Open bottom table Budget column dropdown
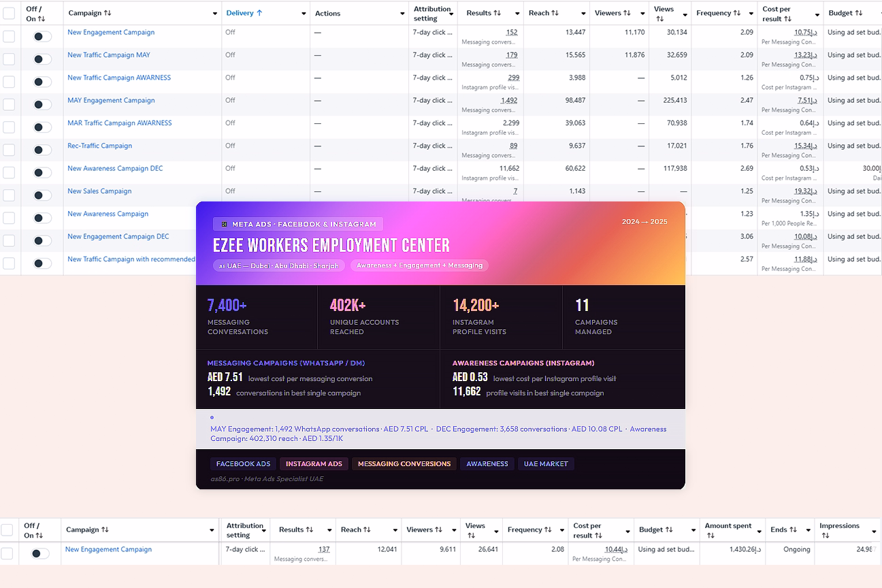This screenshot has height=588, width=882. (693, 530)
